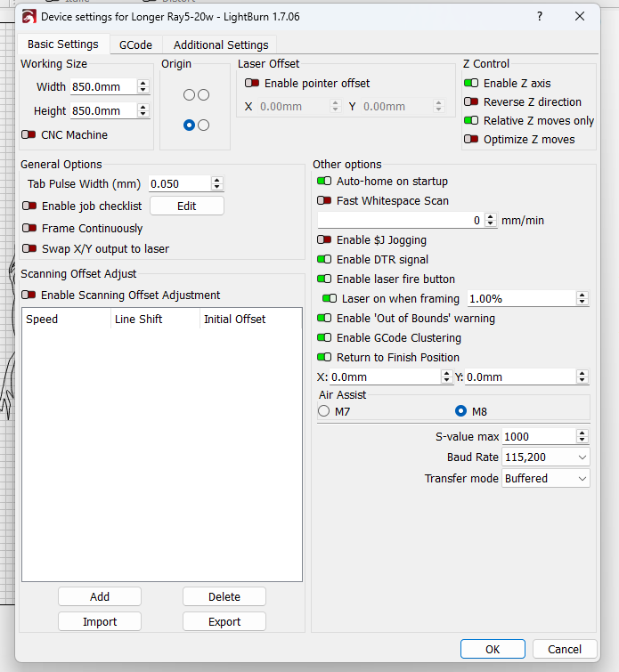Toggle Optimize Z moves

coord(471,139)
